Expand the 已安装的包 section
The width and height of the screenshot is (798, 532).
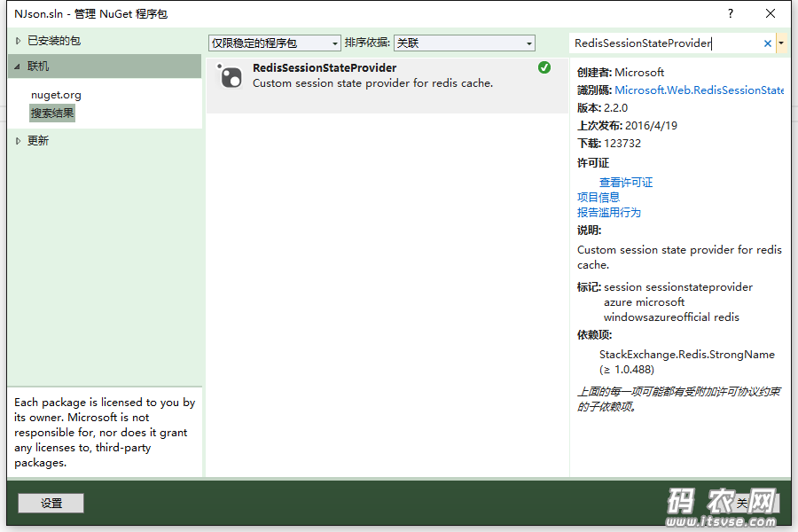[19, 41]
